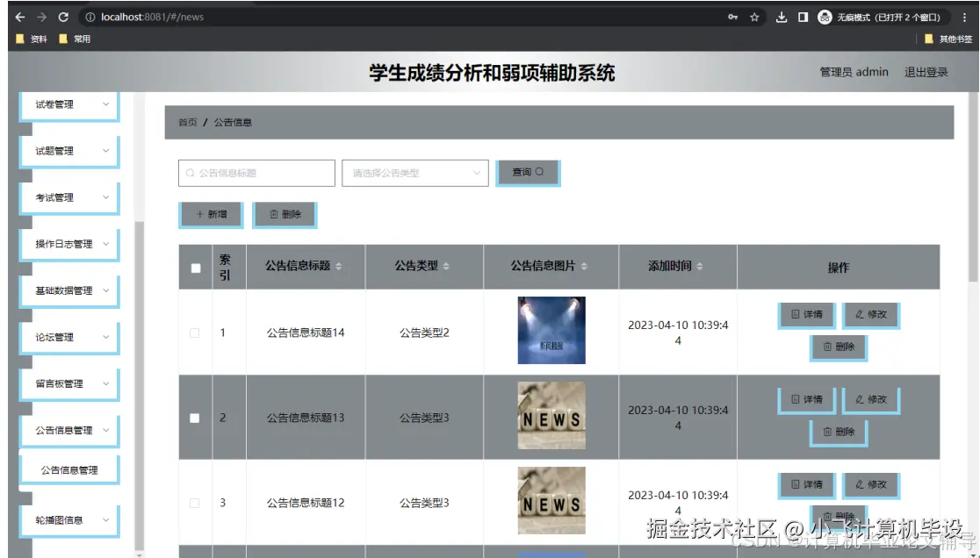This screenshot has width=980, height=558.
Task: Expand the 轮播图信息 sidebar menu
Action: tap(69, 520)
